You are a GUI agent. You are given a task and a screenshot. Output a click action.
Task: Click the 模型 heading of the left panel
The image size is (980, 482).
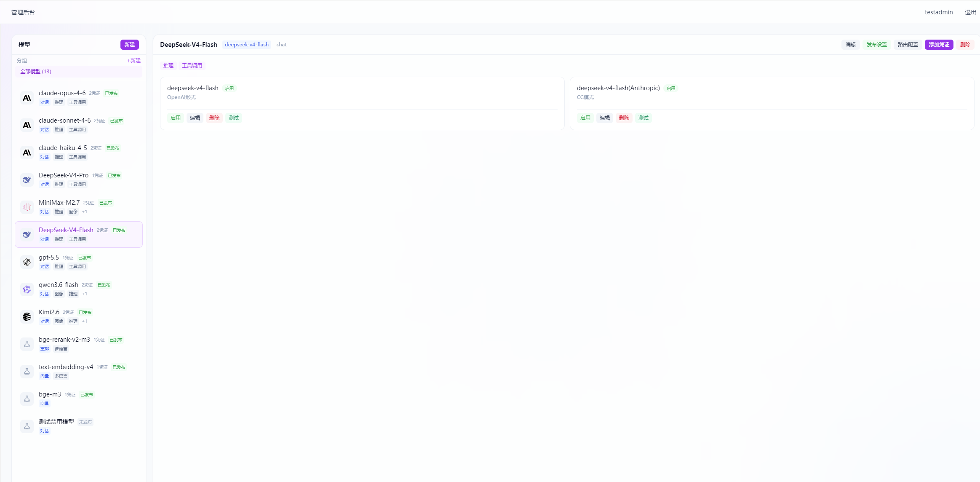click(24, 45)
